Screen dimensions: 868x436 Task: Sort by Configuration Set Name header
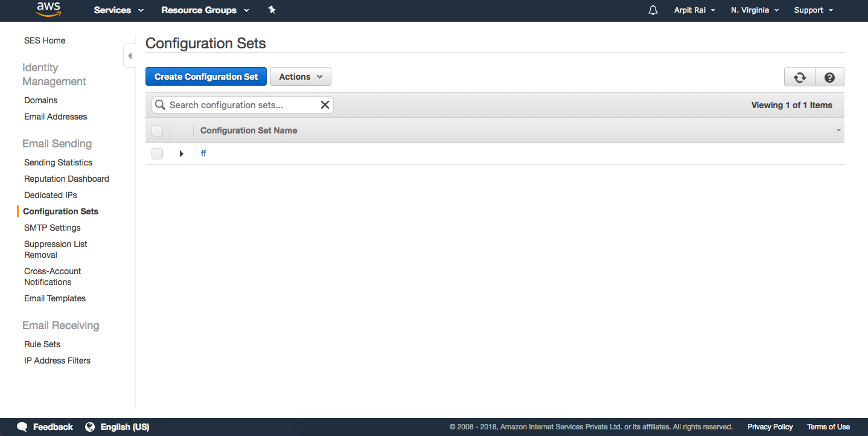coord(249,130)
